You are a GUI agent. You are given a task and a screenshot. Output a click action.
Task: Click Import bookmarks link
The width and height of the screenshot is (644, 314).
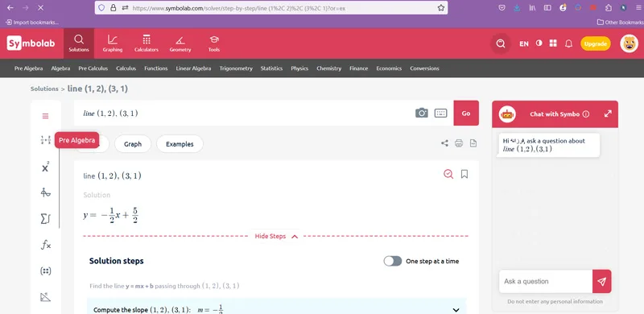pos(32,23)
